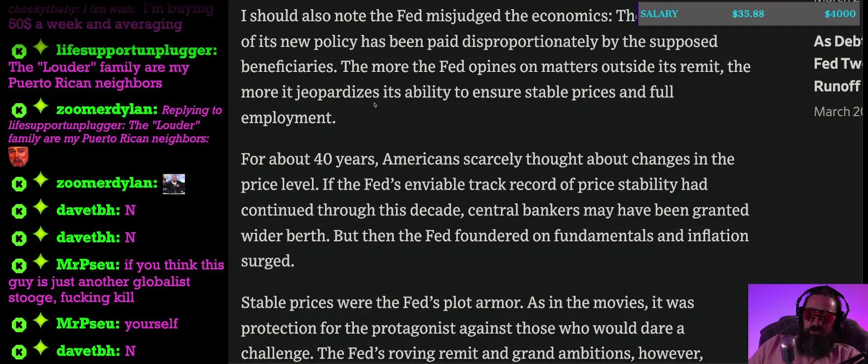This screenshot has height=364, width=868.
Task: Click the "Replying to lifesupportunplugger" reply text
Action: 191,110
